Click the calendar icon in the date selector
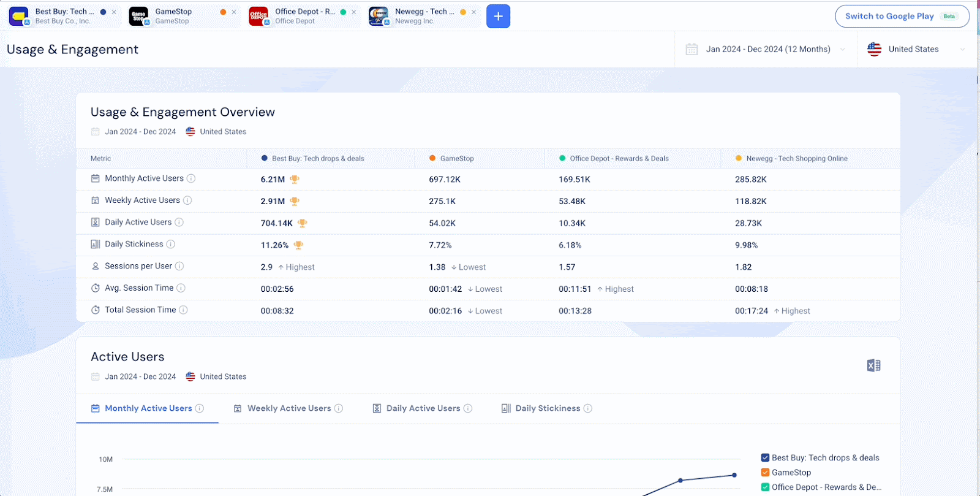This screenshot has width=980, height=496. [692, 49]
